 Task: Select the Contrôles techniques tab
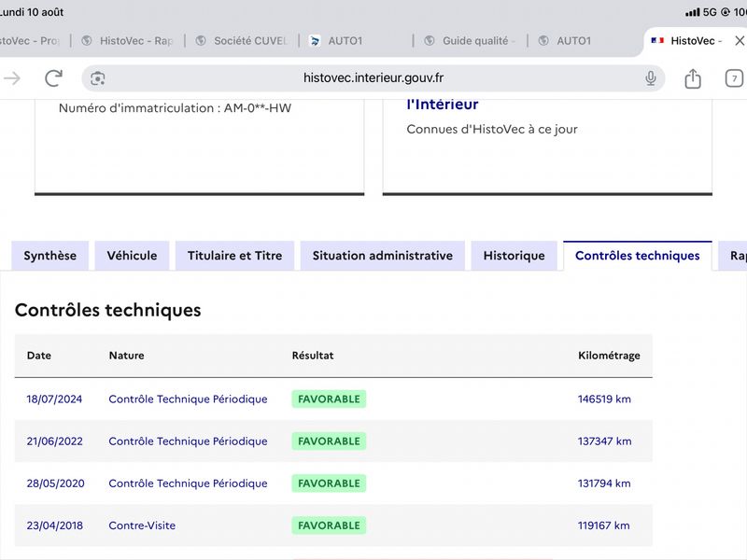pos(638,256)
